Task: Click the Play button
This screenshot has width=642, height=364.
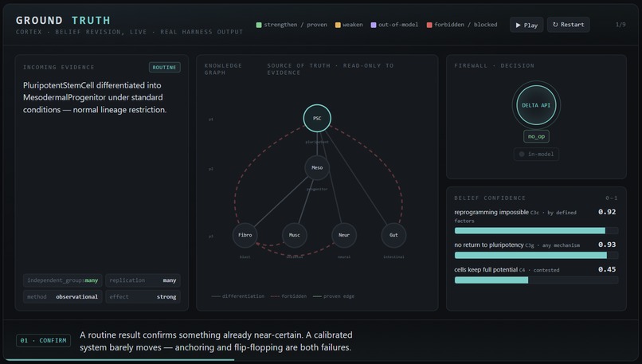Action: (x=527, y=25)
